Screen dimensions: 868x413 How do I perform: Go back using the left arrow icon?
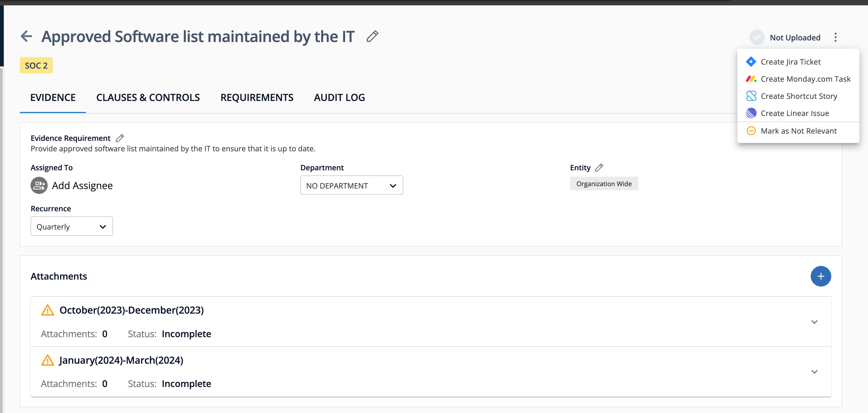click(27, 36)
